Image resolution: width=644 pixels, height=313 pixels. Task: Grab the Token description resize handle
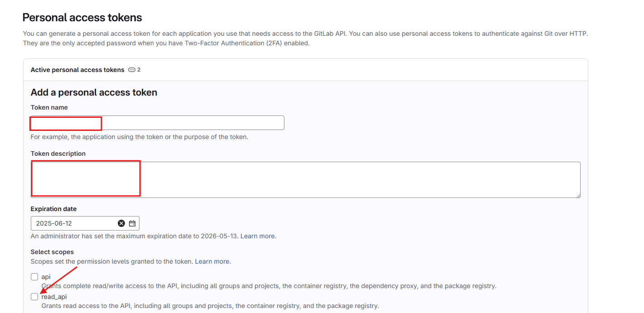[578, 195]
